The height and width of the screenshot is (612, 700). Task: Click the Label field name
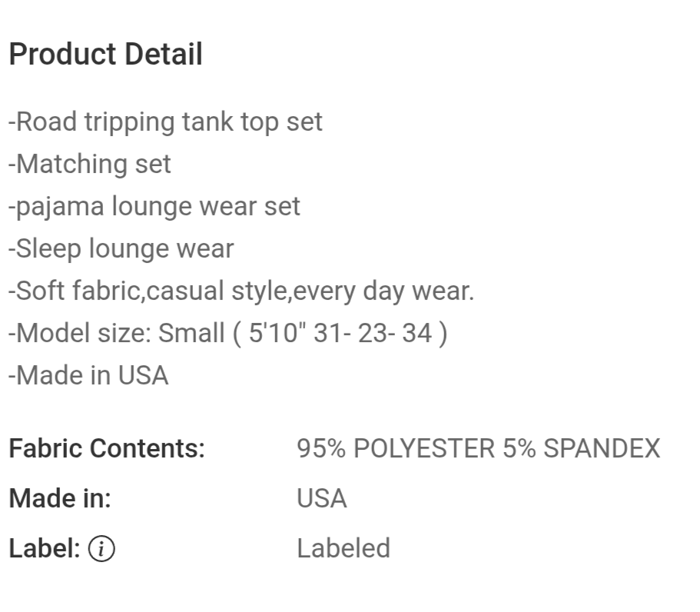[45, 548]
